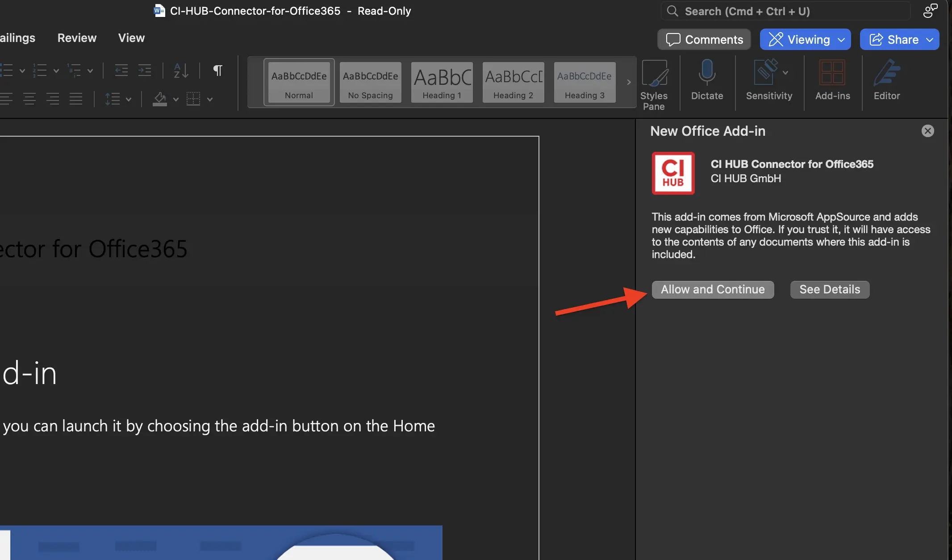Open the Styles Pane
952x560 pixels.
coord(654,85)
